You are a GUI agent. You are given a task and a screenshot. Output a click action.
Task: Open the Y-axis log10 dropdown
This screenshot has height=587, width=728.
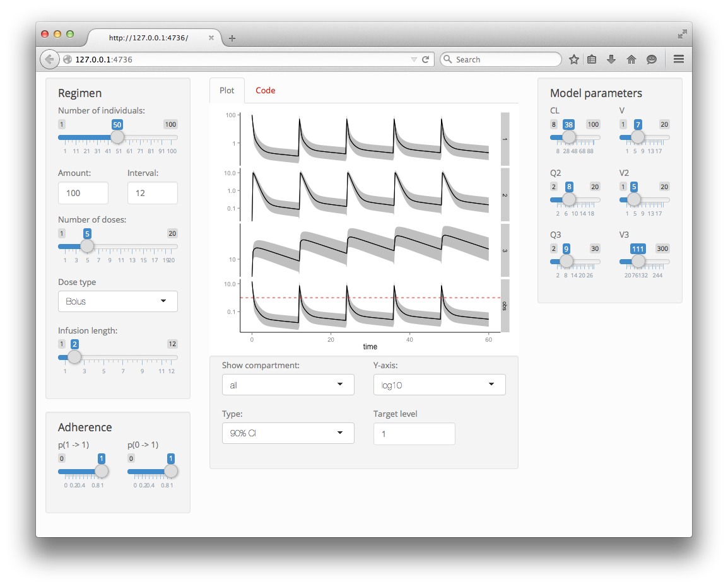pos(439,385)
